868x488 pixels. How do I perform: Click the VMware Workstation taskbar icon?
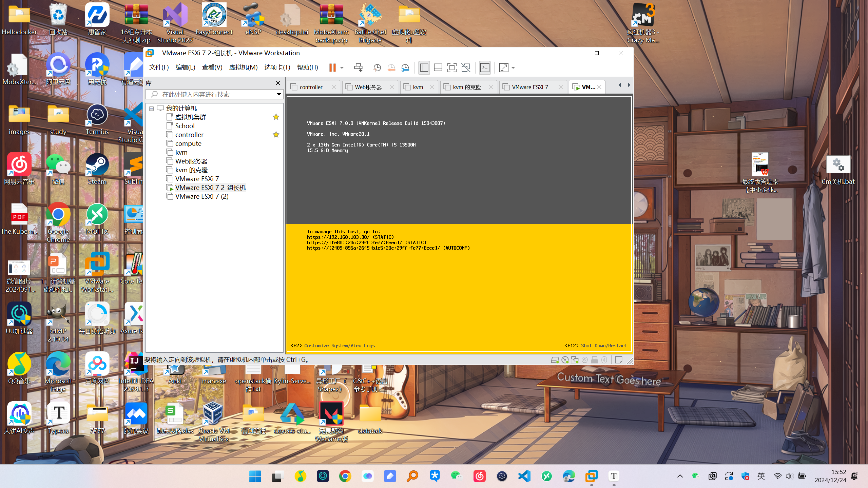click(591, 476)
